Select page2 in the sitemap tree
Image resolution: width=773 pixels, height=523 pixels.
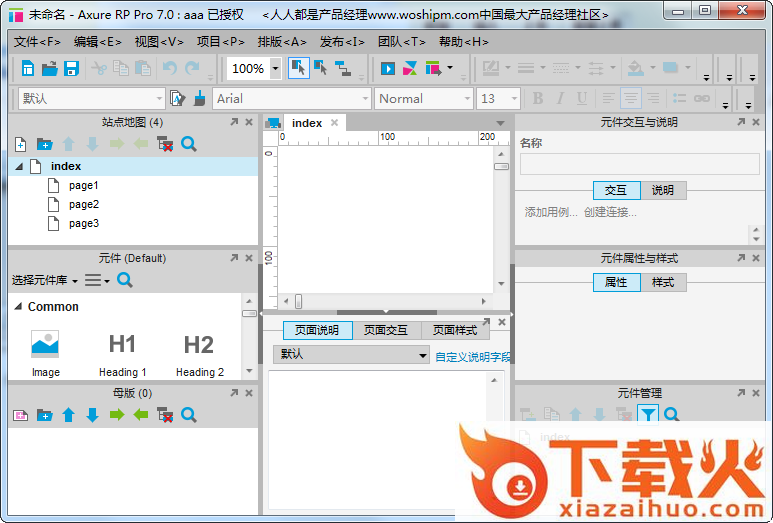[83, 205]
